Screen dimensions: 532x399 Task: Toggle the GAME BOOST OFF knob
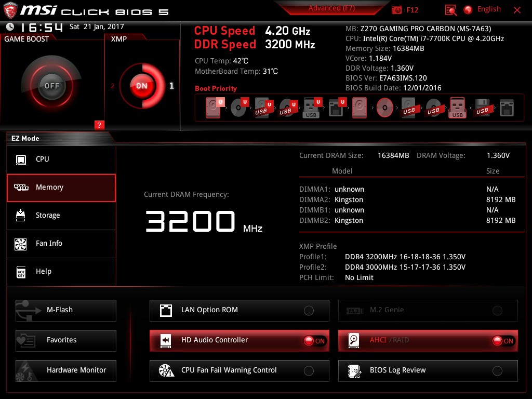click(51, 86)
